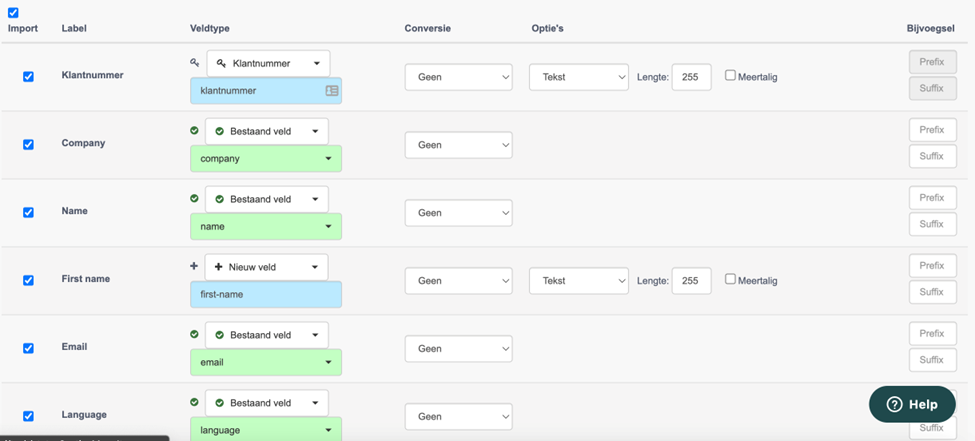The width and height of the screenshot is (975, 441).
Task: Toggle the select-all Import checkbox in header
Action: pyautogui.click(x=13, y=12)
